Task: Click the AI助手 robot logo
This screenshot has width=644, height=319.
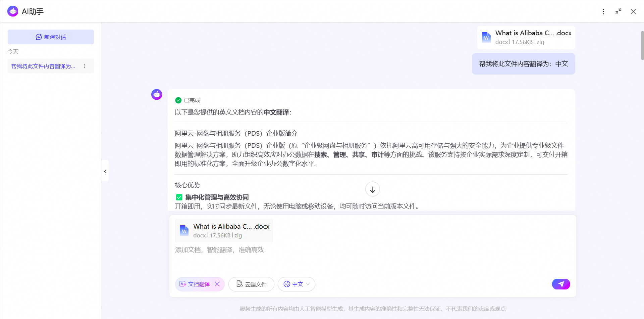Action: coord(13,11)
